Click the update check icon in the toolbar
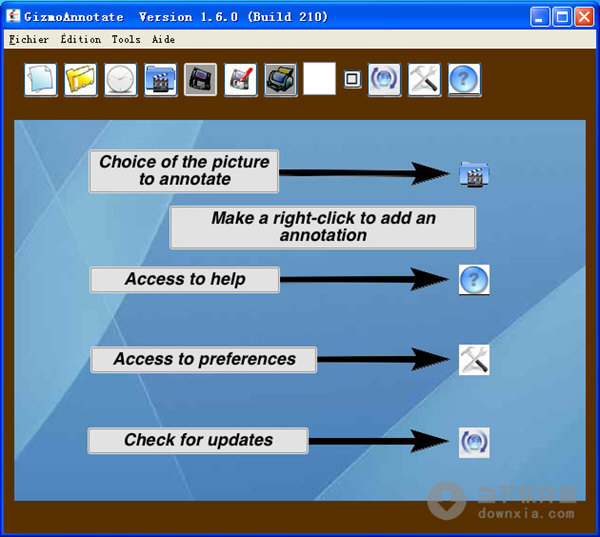 pyautogui.click(x=384, y=80)
